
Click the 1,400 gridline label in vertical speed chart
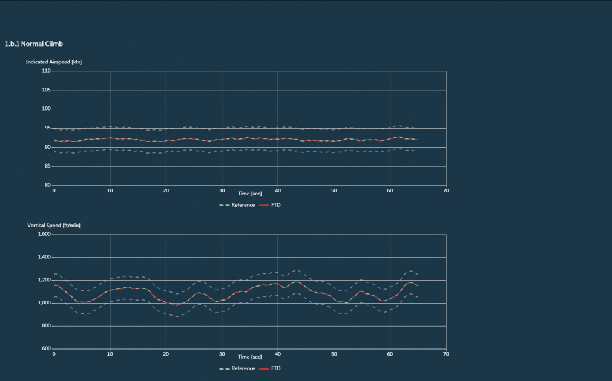pos(44,257)
